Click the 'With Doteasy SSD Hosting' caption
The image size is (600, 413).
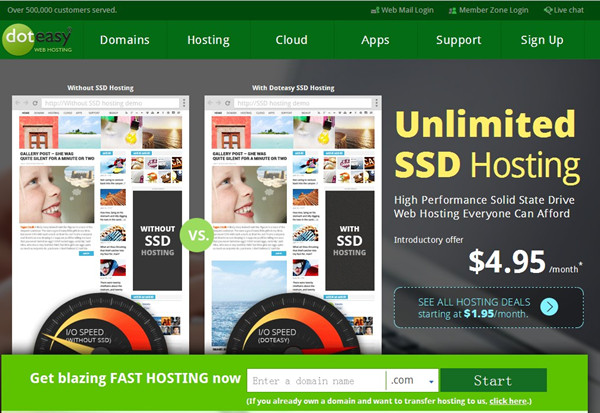[x=293, y=88]
